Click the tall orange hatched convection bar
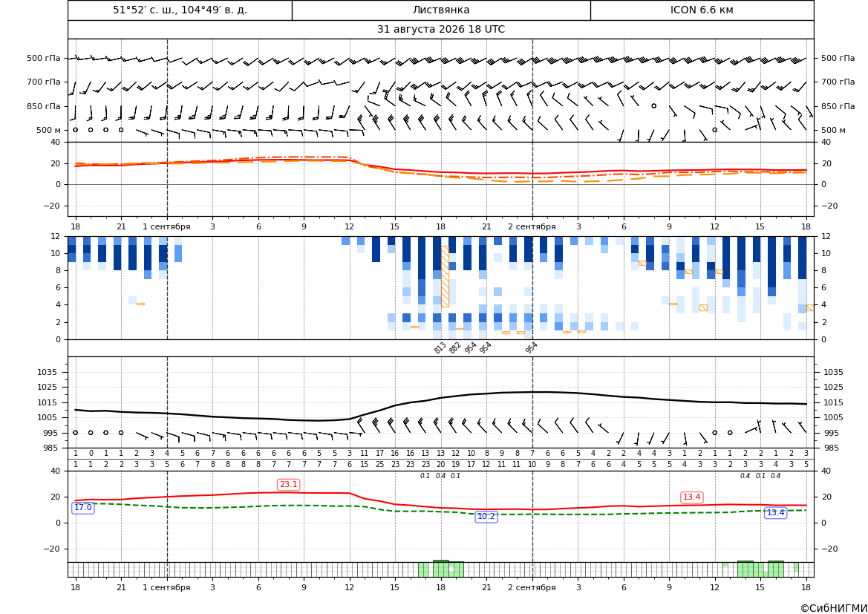The width and height of the screenshot is (868, 614). [445, 276]
